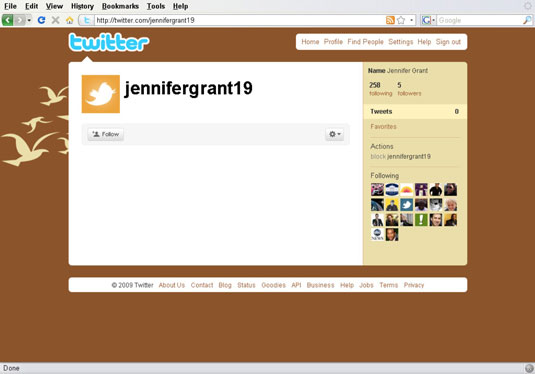Click Sign out link

pyautogui.click(x=448, y=42)
